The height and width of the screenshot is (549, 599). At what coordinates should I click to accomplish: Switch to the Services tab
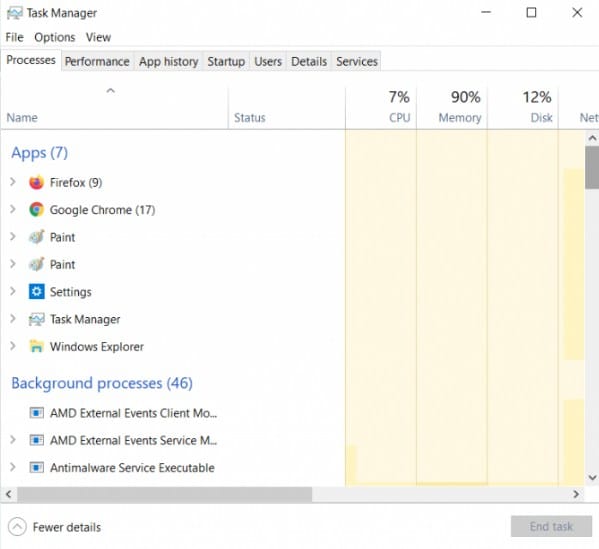tap(357, 62)
